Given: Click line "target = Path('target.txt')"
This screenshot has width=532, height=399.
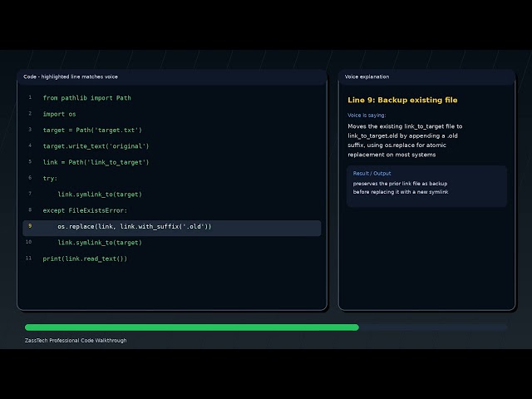Looking at the screenshot, I should coord(92,131).
